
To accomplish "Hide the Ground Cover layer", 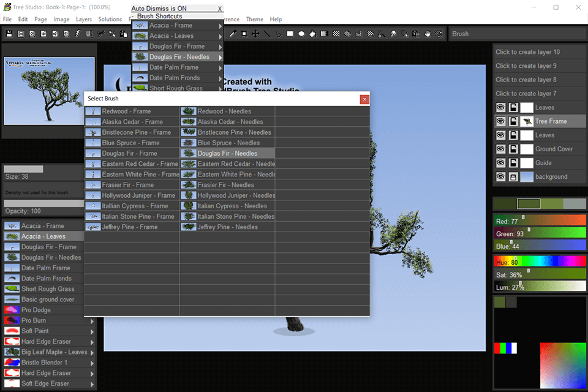I will pos(500,149).
